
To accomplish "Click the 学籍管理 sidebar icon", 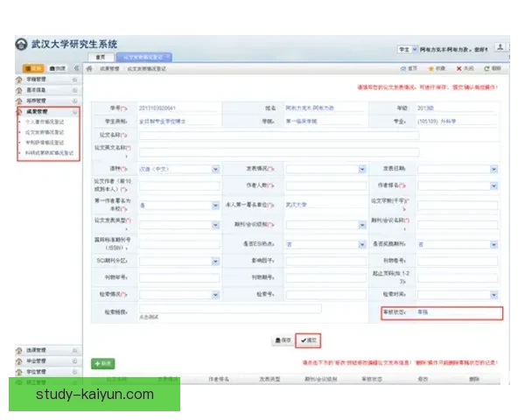I will point(19,80).
